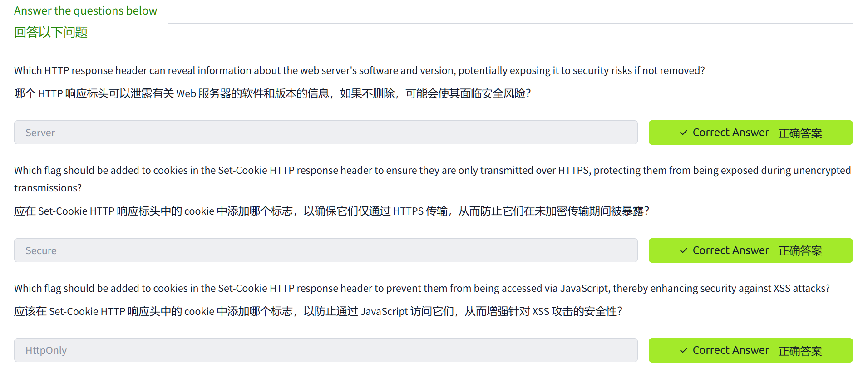Click the checkmark icon beside the HttpOnly answer
The image size is (868, 373).
point(683,351)
